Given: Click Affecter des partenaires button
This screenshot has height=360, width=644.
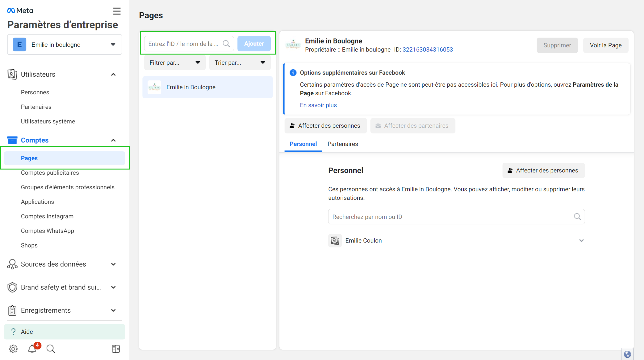Looking at the screenshot, I should point(412,126).
